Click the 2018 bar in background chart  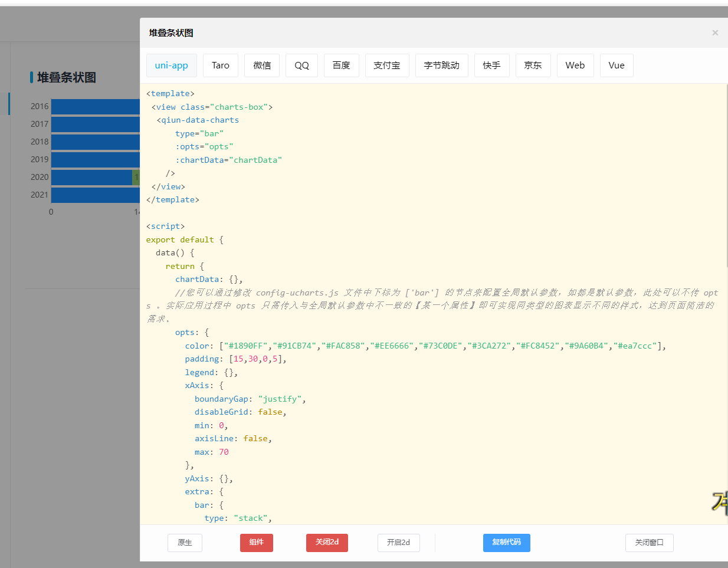point(96,142)
